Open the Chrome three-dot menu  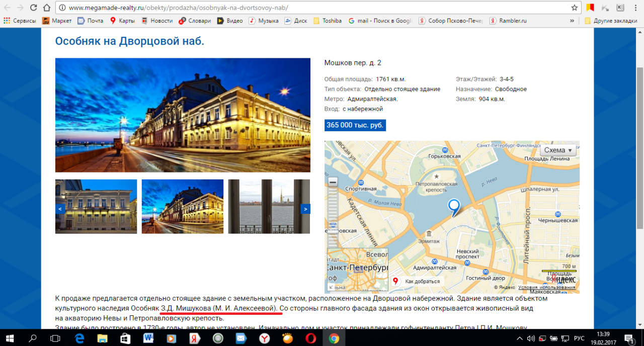click(635, 8)
